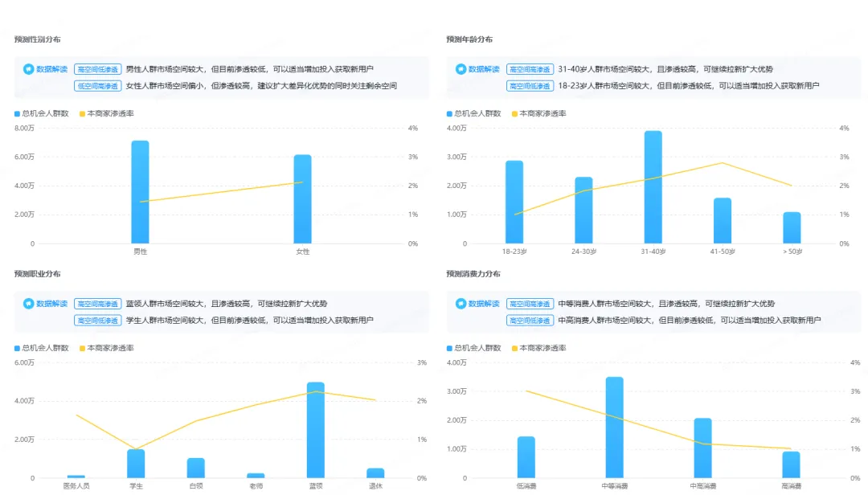Image resolution: width=868 pixels, height=495 pixels.
Task: Click the 数据解读 icon in 预测年龄分布 panel
Action: click(461, 69)
